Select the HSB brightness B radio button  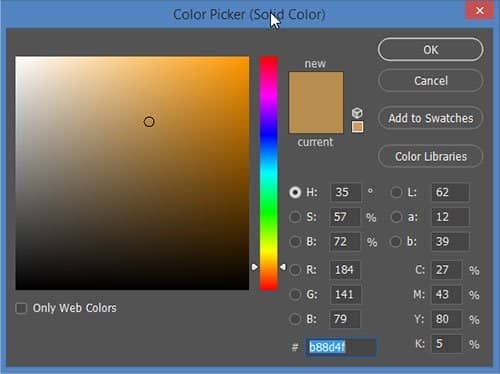click(x=295, y=242)
